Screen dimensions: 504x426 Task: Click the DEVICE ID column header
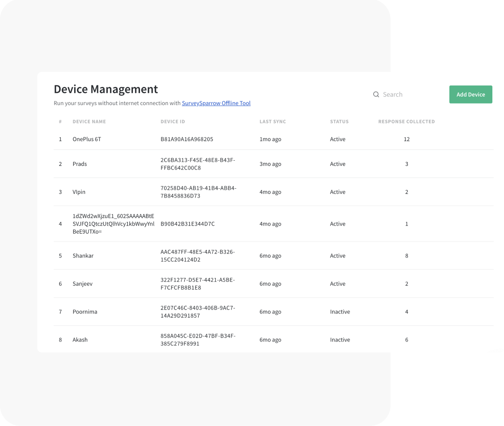pos(172,121)
